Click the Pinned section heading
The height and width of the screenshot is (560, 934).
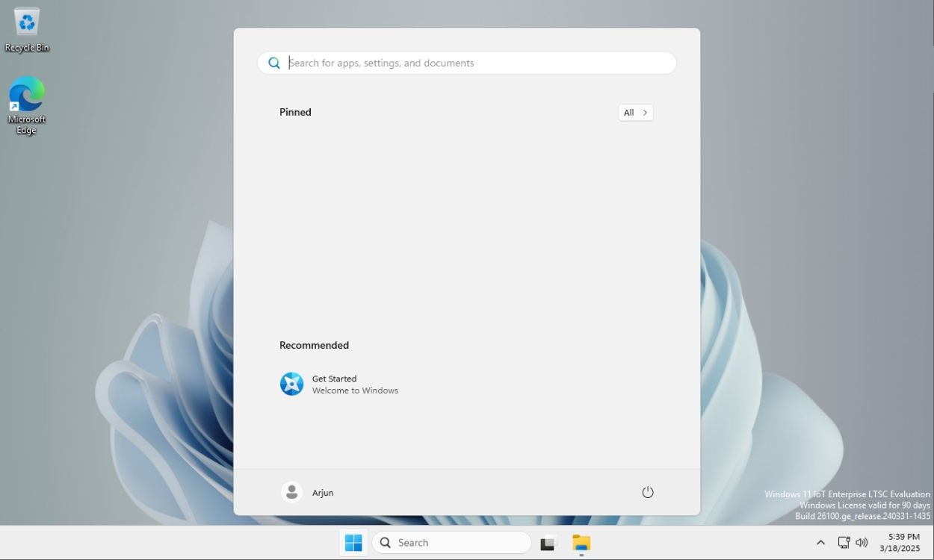pyautogui.click(x=295, y=112)
